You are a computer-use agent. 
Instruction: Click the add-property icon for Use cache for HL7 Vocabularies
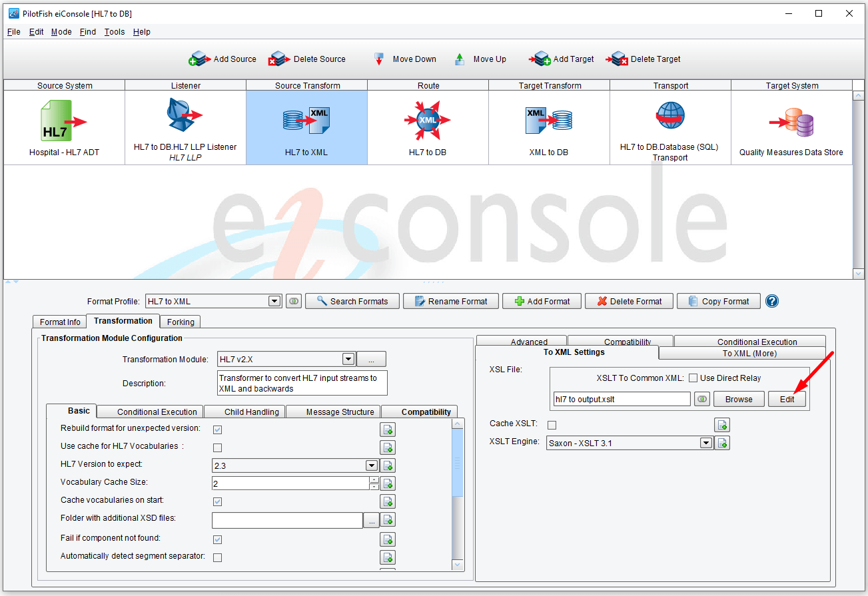tap(388, 447)
